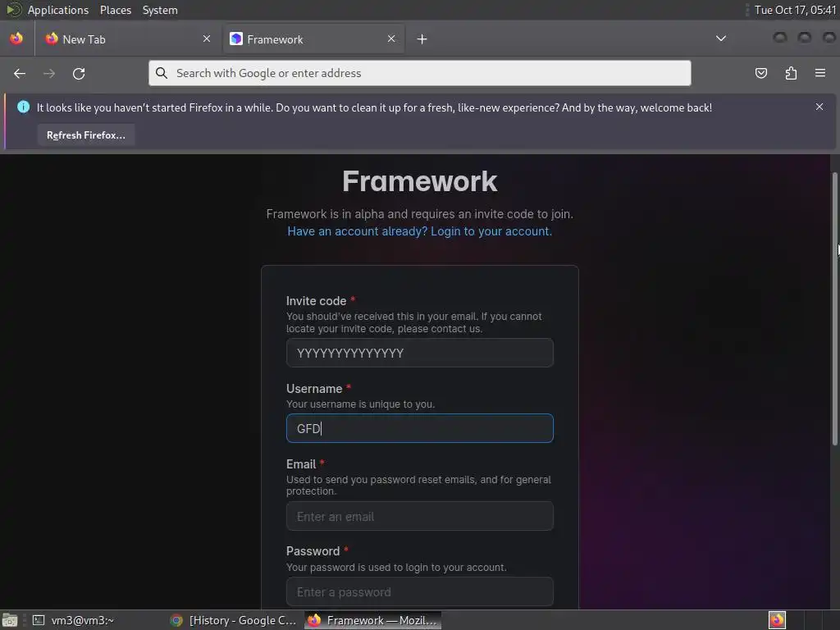The height and width of the screenshot is (630, 840).
Task: Click the Firefox icon in bottom panel tray
Action: 777,620
